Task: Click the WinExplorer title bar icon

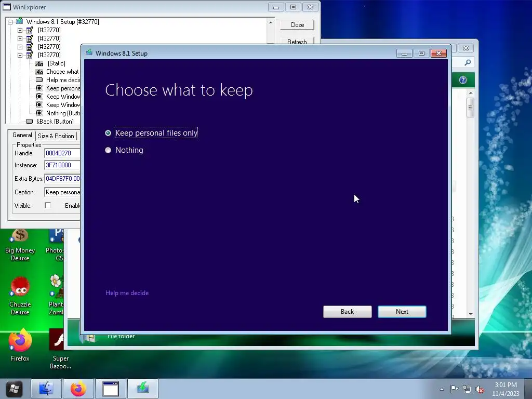Action: [6, 7]
